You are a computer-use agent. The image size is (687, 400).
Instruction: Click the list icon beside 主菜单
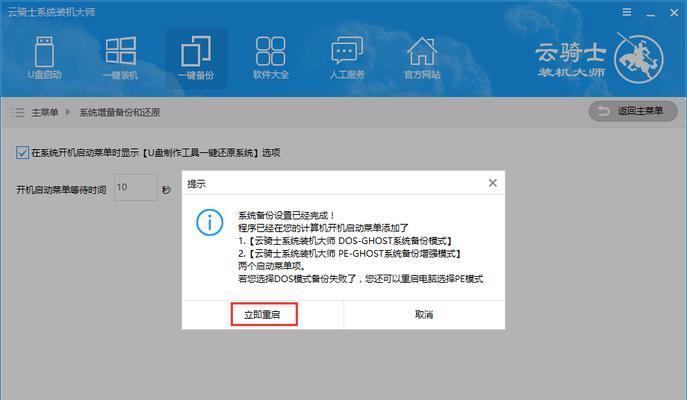(18, 112)
